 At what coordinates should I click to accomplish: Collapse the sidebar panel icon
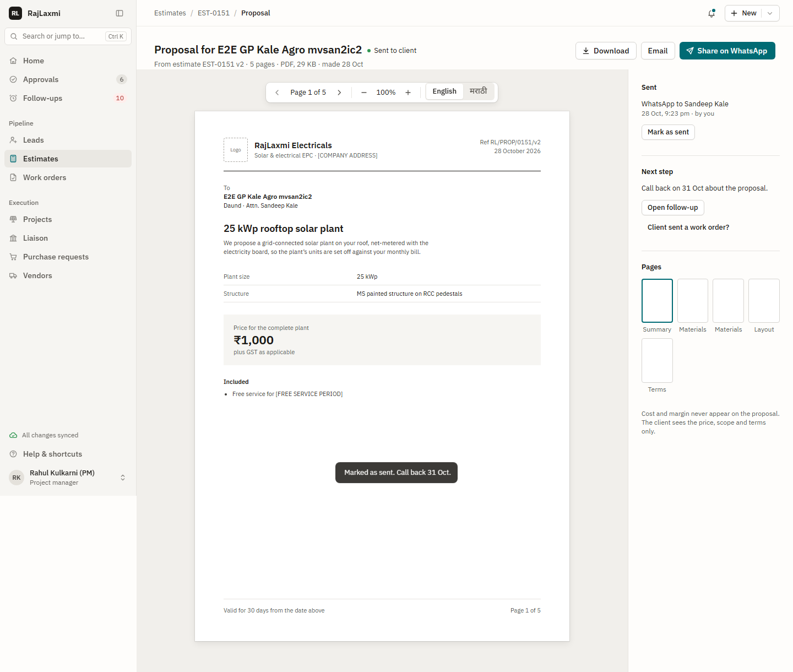tap(120, 13)
